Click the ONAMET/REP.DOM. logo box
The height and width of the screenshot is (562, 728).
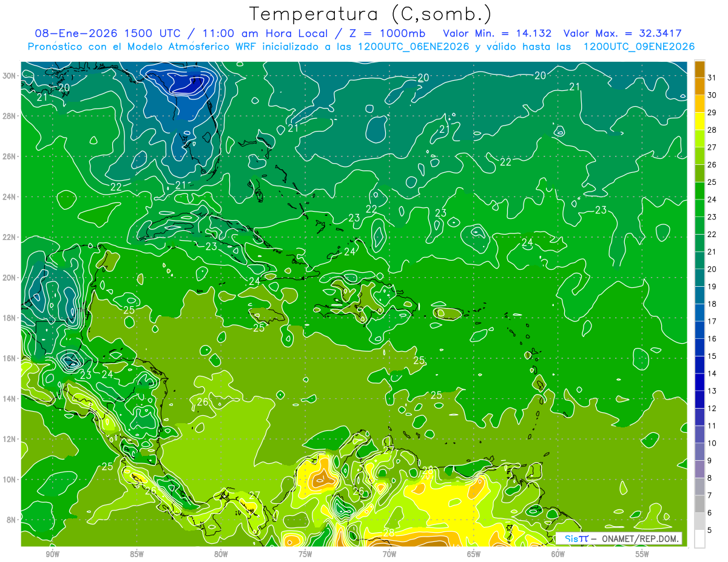(619, 538)
